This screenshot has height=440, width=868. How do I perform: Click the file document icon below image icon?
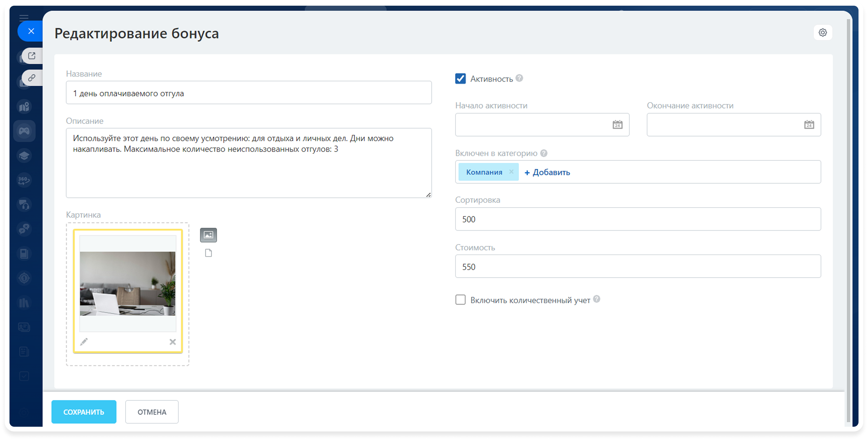208,253
